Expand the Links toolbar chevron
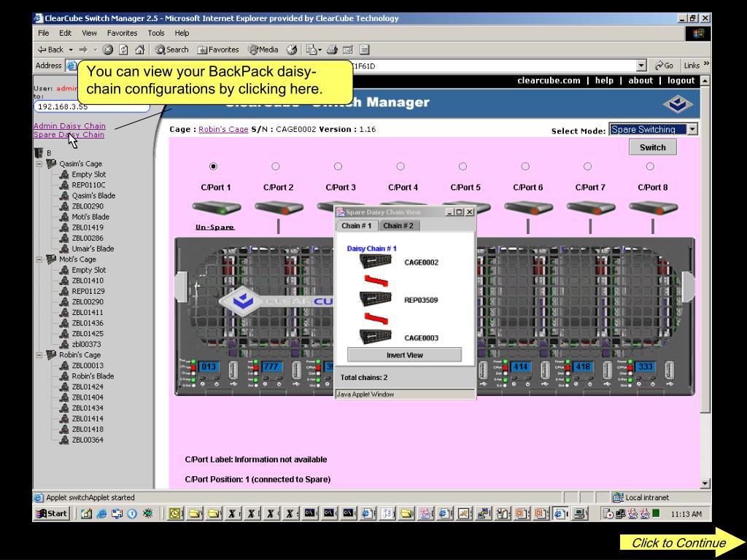Viewport: 747px width, 560px height. coord(706,64)
